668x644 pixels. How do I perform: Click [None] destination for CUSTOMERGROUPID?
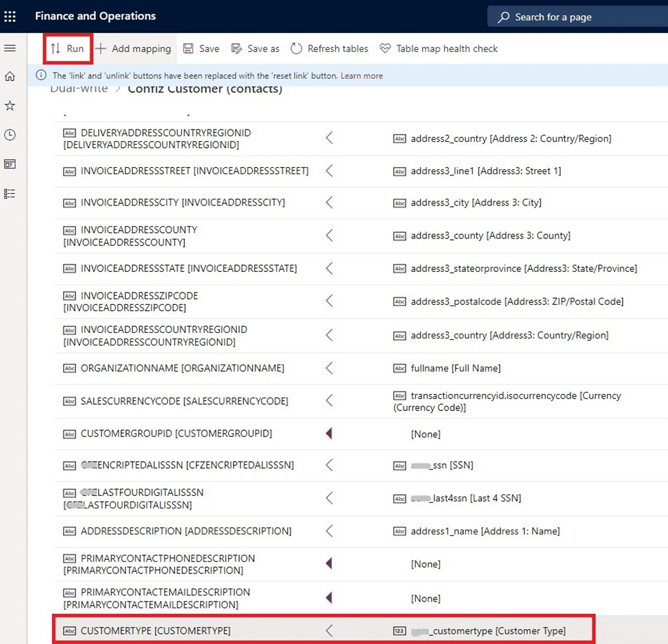tap(425, 434)
